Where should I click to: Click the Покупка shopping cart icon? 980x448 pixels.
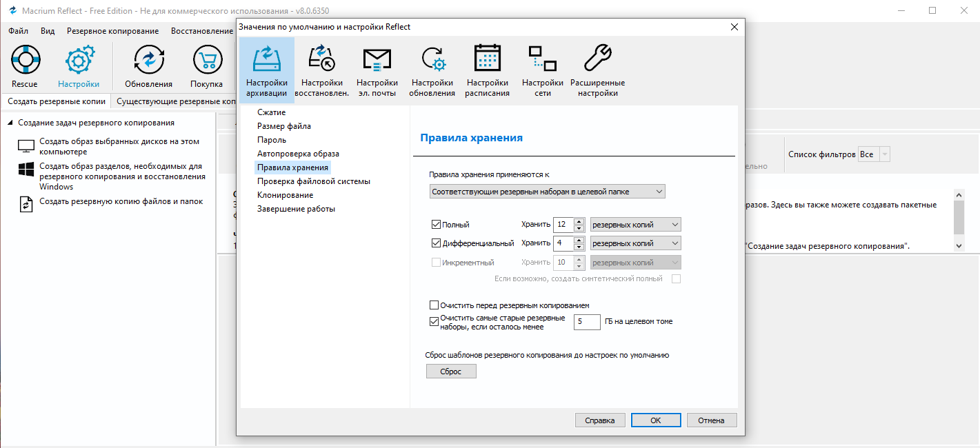[207, 60]
